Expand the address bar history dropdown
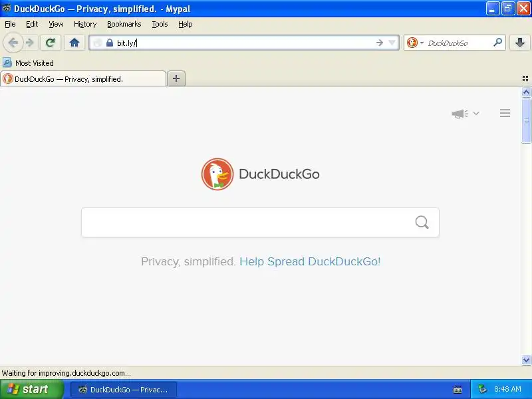The width and height of the screenshot is (532, 399). [x=392, y=43]
